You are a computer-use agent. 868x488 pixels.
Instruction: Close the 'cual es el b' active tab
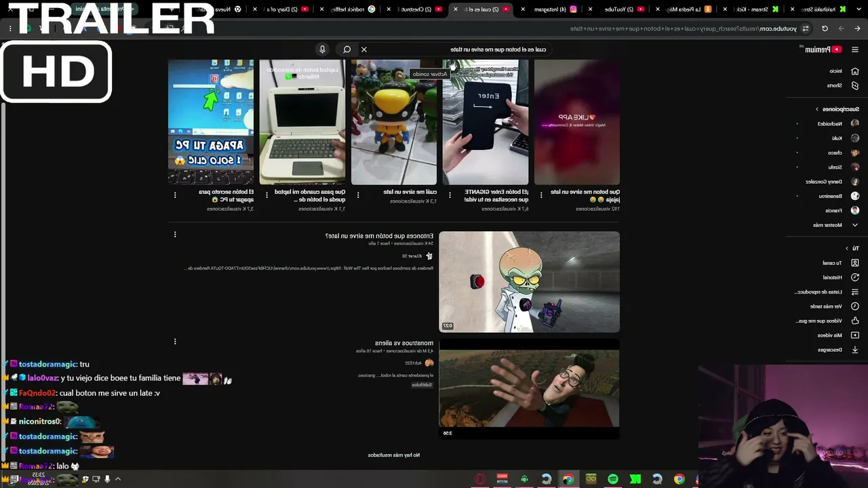point(456,9)
